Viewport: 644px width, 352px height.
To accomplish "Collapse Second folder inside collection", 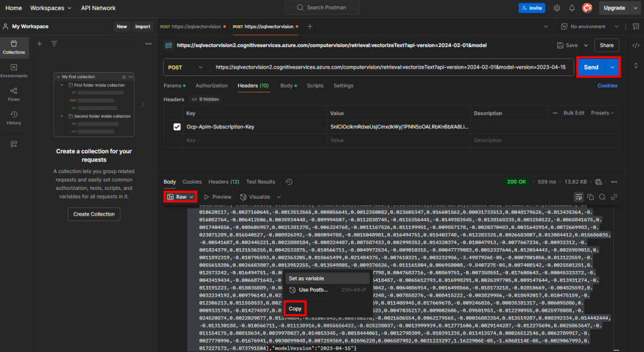I will click(62, 116).
